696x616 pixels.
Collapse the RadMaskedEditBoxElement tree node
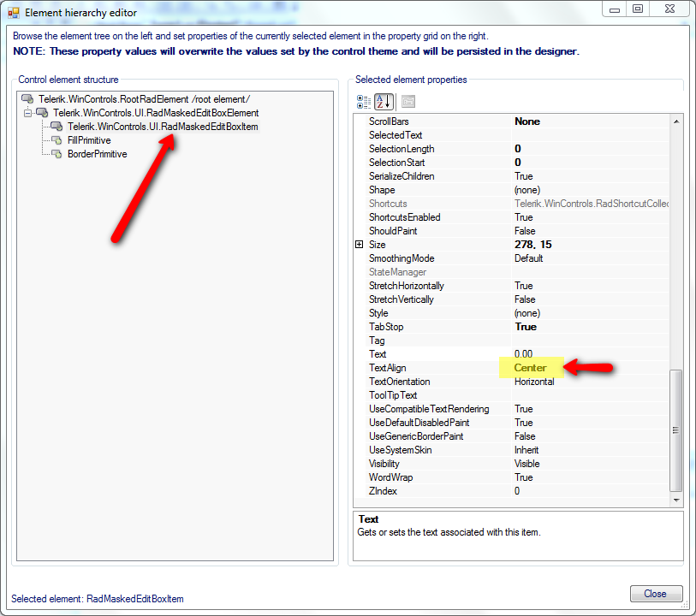click(27, 113)
